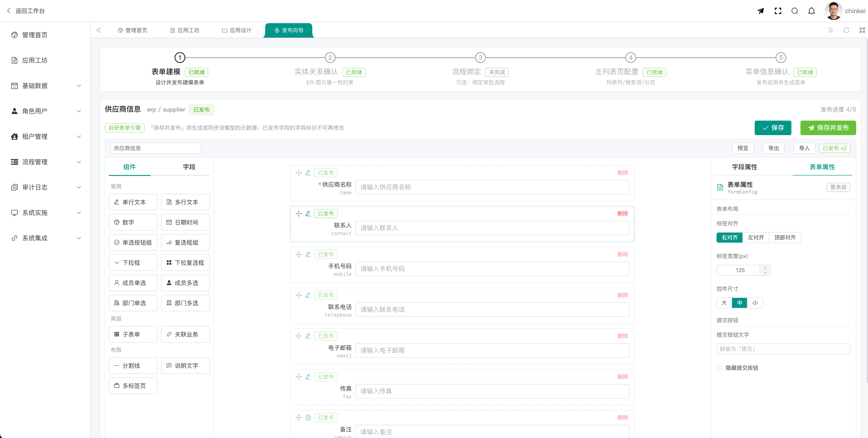The width and height of the screenshot is (868, 438).
Task: Select 左对齐 label alignment
Action: [x=756, y=238]
